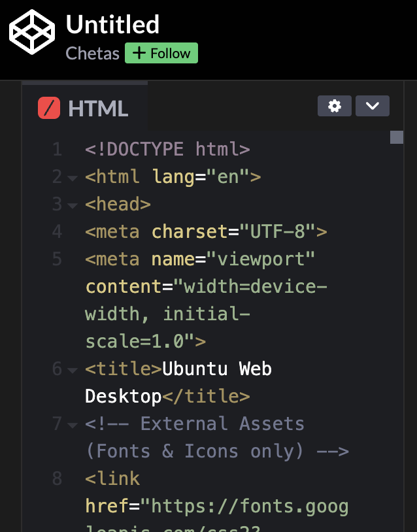Open HTML editor settings gear
This screenshot has width=417, height=532.
(x=335, y=106)
